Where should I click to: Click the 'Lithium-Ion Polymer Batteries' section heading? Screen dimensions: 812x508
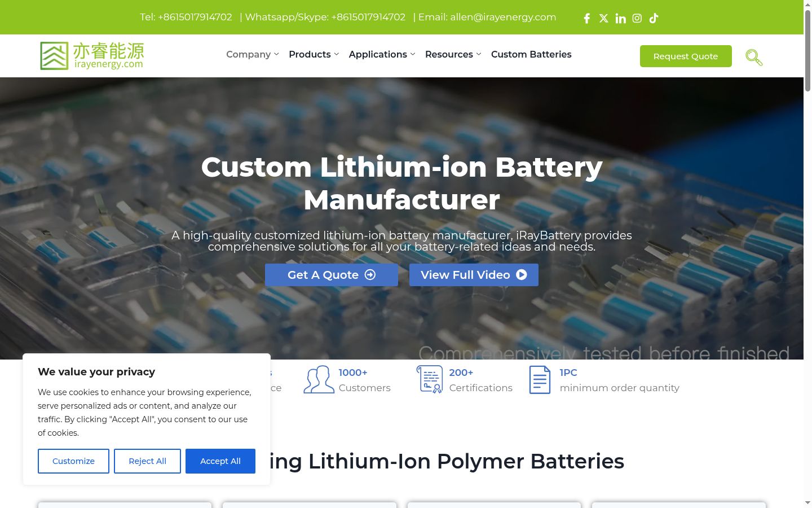tap(466, 461)
